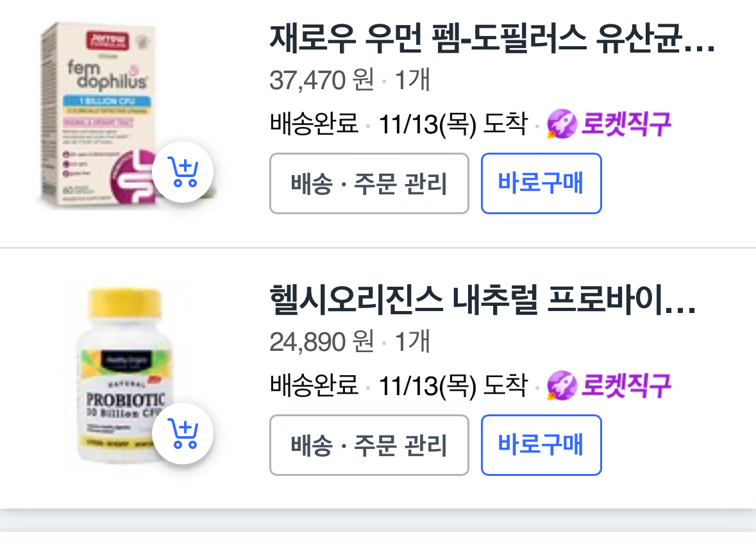Tap the 로켓직구 label on the 재로우 order
This screenshot has height=558, width=756.
[x=625, y=124]
